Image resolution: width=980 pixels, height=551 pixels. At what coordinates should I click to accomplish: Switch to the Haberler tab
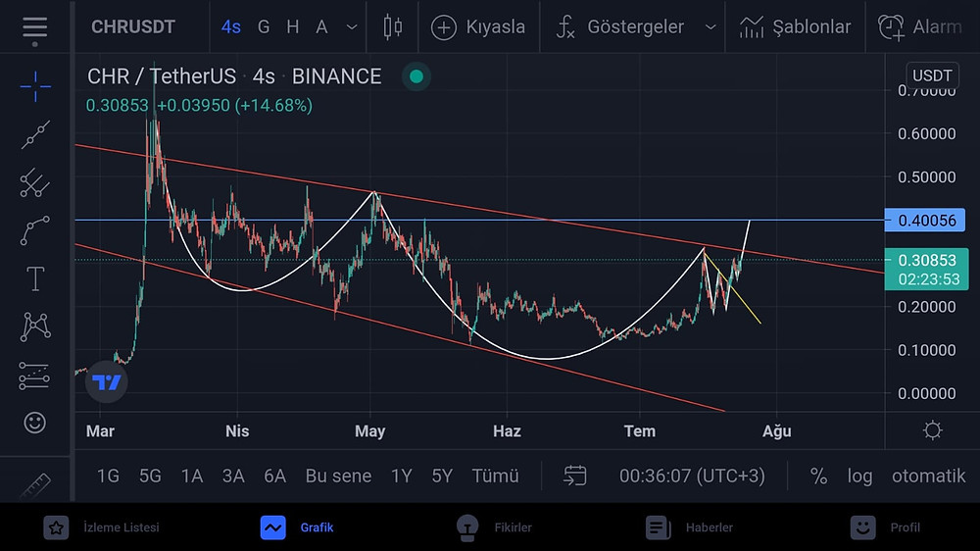pos(689,527)
